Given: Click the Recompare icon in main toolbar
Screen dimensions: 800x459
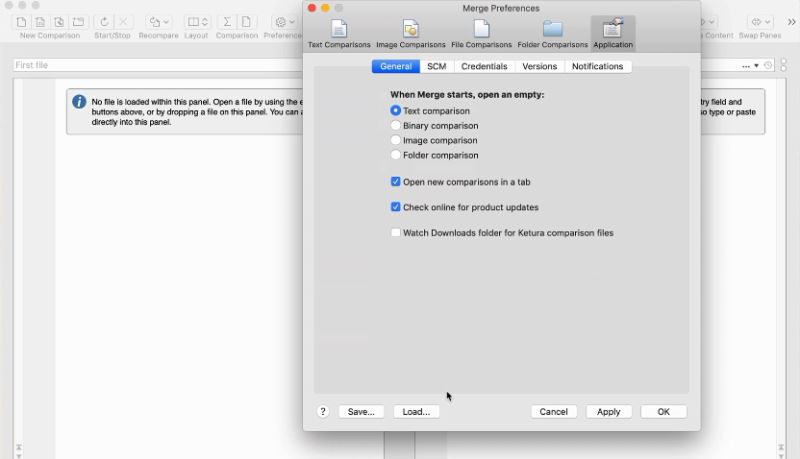Looking at the screenshot, I should 155,22.
